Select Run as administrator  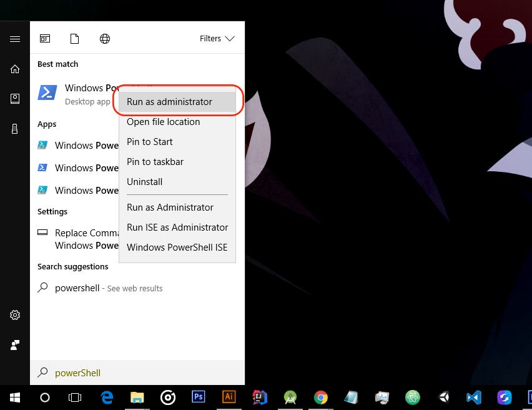point(169,101)
